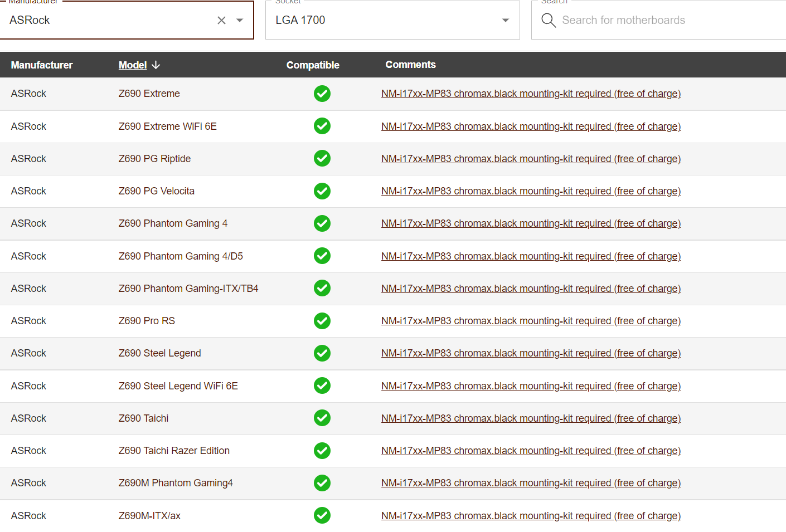
Task: Click ASRock in the Z690 PG Velocita row
Action: click(x=28, y=191)
